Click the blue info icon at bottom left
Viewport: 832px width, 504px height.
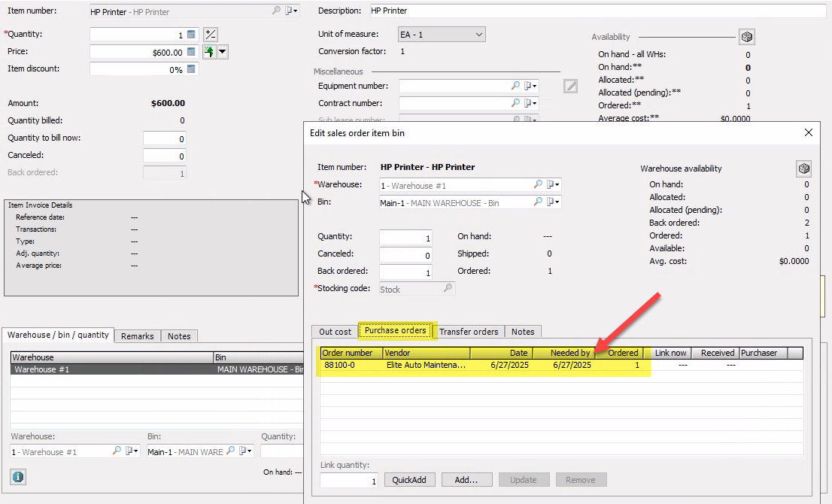[x=18, y=476]
